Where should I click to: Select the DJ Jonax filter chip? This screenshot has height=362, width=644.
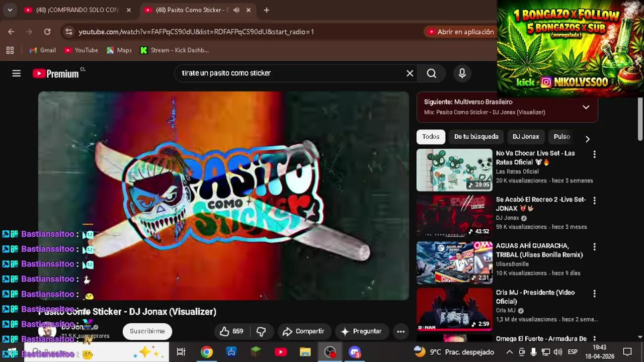(x=526, y=137)
